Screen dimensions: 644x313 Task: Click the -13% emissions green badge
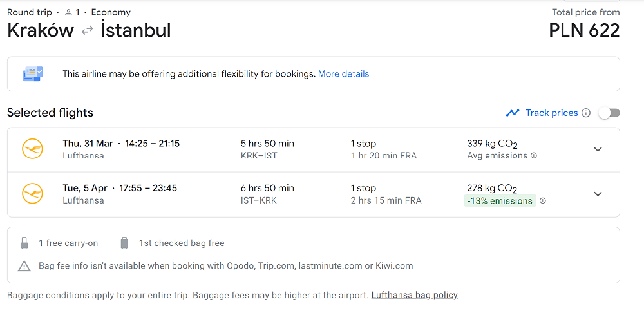click(x=500, y=201)
